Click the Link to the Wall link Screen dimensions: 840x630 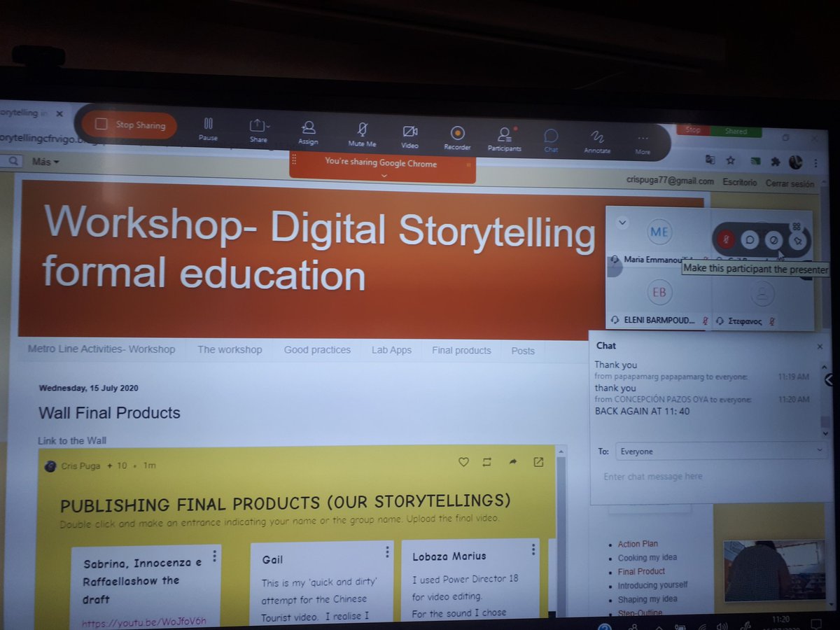(72, 441)
